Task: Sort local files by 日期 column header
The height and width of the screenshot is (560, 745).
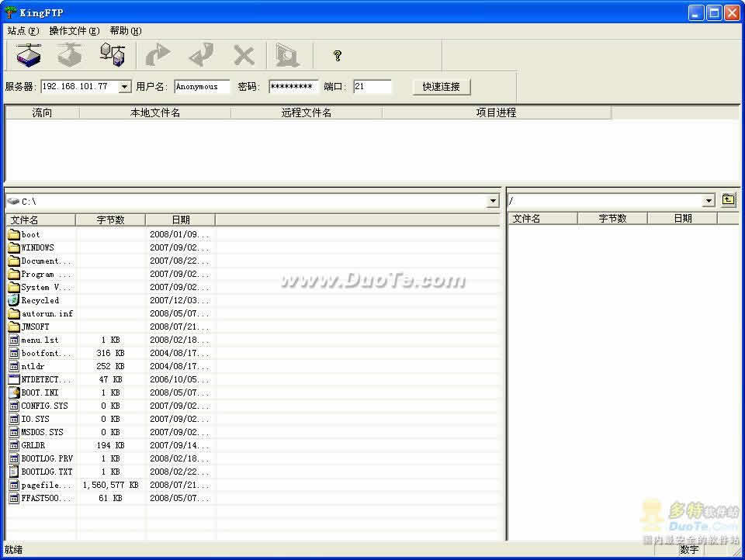Action: [x=181, y=220]
